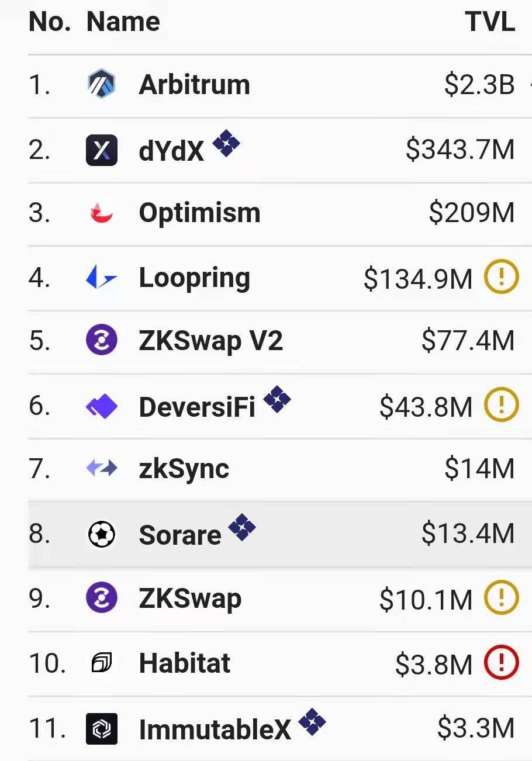Open the ZKSwap V2 project link
Image resolution: width=532 pixels, height=761 pixels.
(211, 341)
